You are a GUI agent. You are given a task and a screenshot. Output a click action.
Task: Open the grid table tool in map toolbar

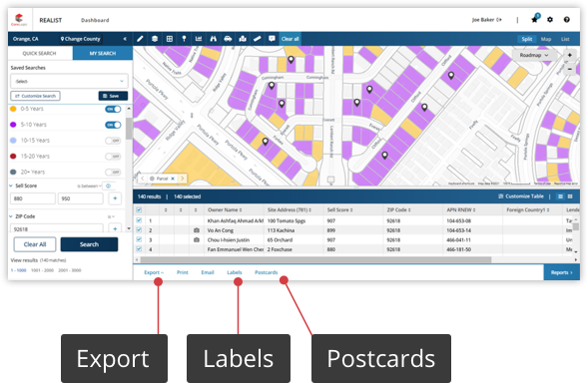[170, 39]
